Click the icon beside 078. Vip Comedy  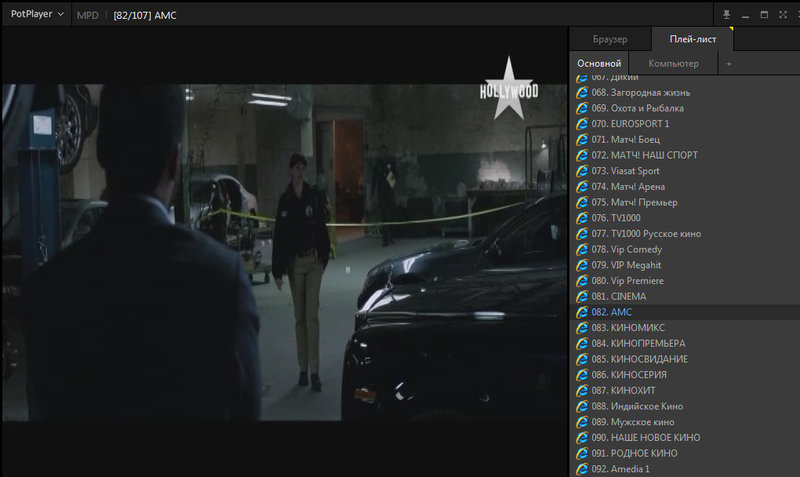pos(582,249)
